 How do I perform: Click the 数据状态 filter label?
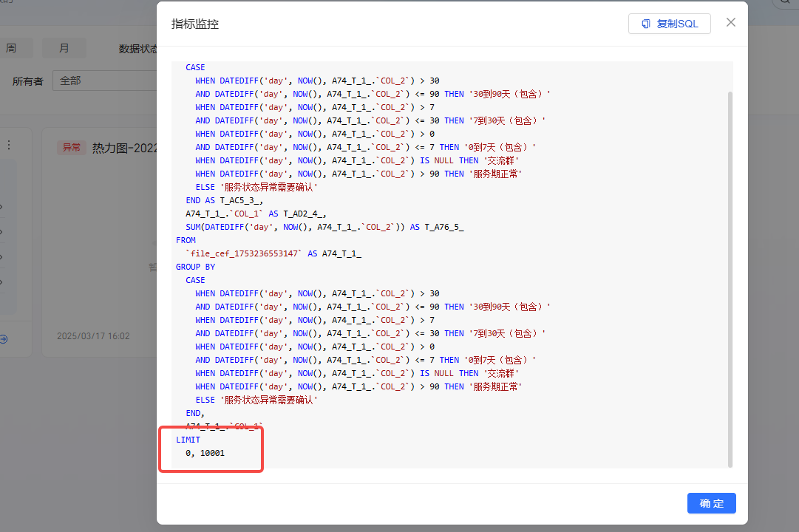point(138,49)
